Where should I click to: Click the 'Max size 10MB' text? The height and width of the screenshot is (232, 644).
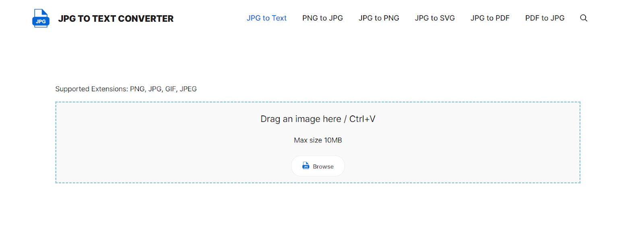pos(318,140)
